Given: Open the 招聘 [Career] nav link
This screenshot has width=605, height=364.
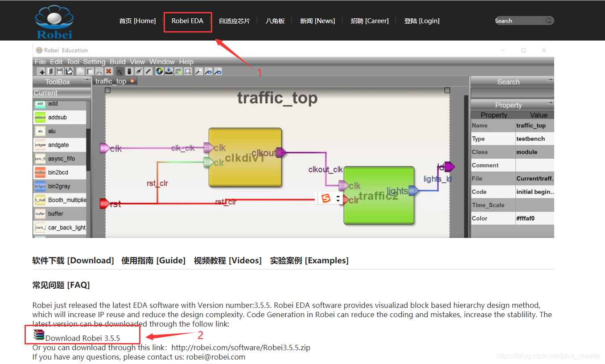Looking at the screenshot, I should pyautogui.click(x=370, y=21).
